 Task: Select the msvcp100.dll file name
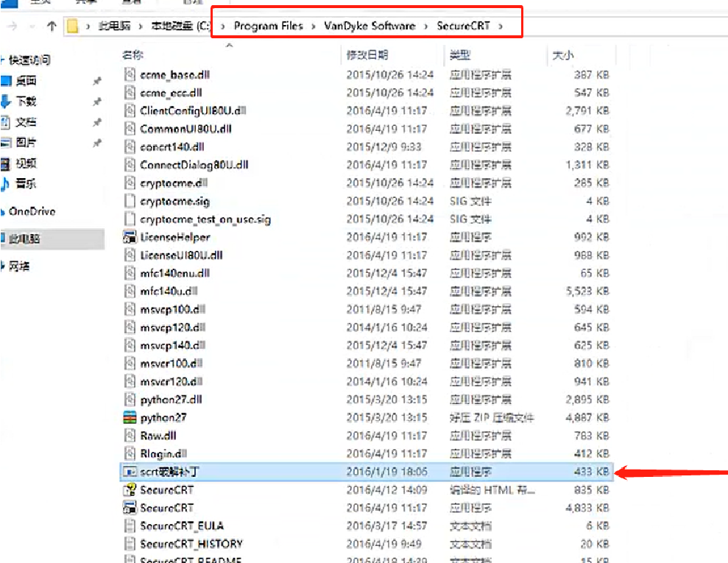(173, 310)
